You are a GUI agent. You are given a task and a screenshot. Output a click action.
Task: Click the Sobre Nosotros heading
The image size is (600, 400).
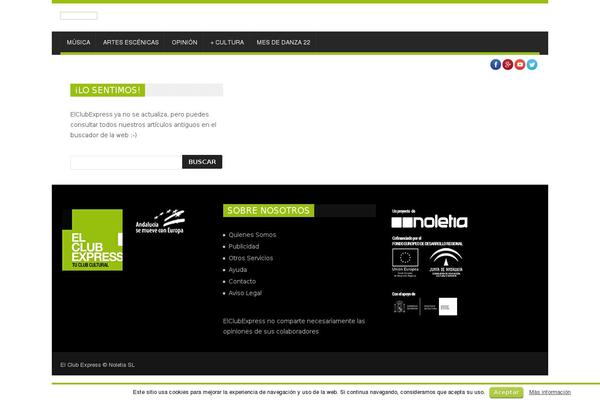[x=268, y=210]
